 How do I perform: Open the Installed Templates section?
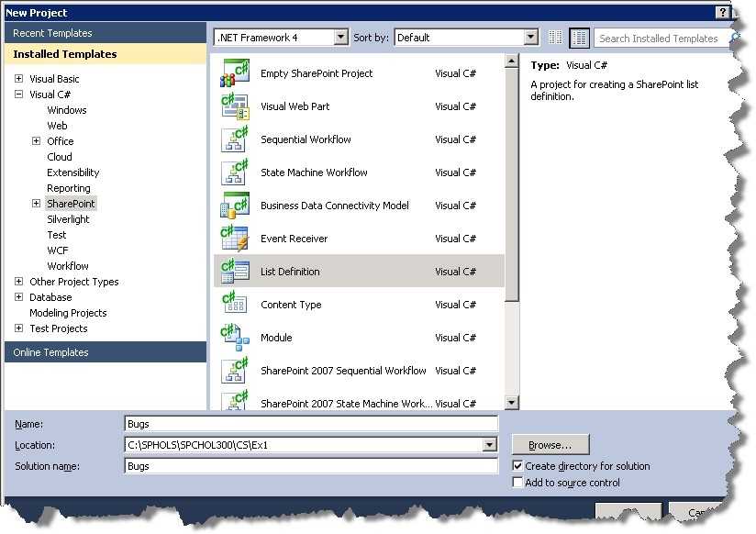coord(106,54)
